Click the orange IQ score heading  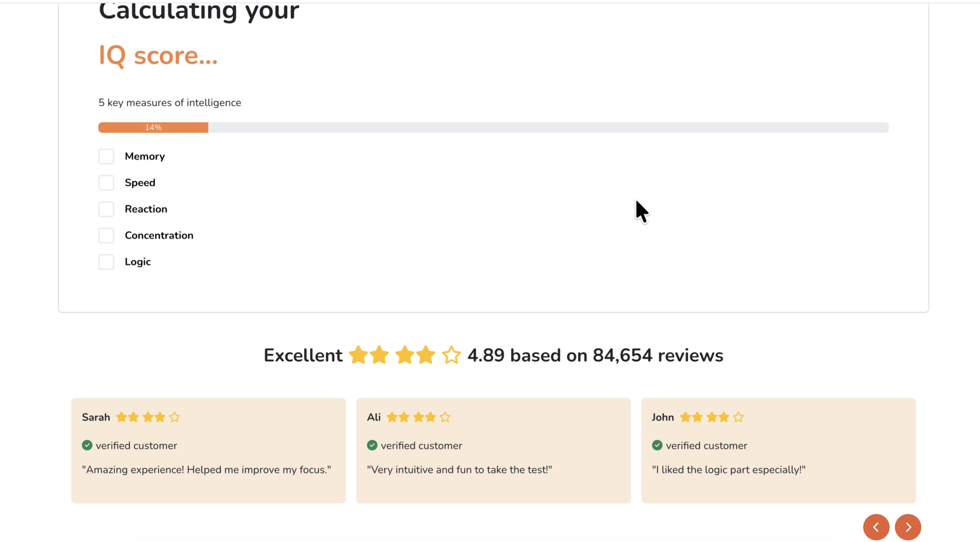[x=158, y=56]
